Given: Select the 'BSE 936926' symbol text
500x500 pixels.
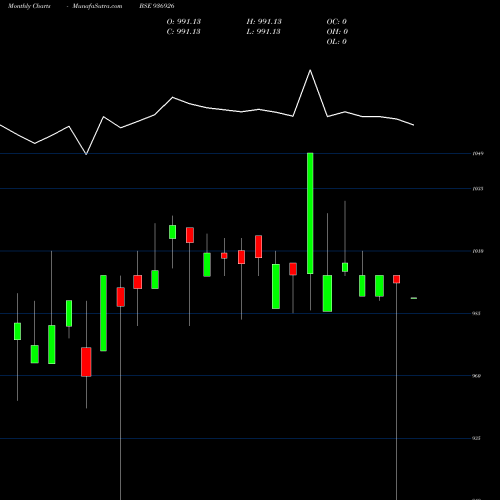Looking at the screenshot, I should [157, 6].
